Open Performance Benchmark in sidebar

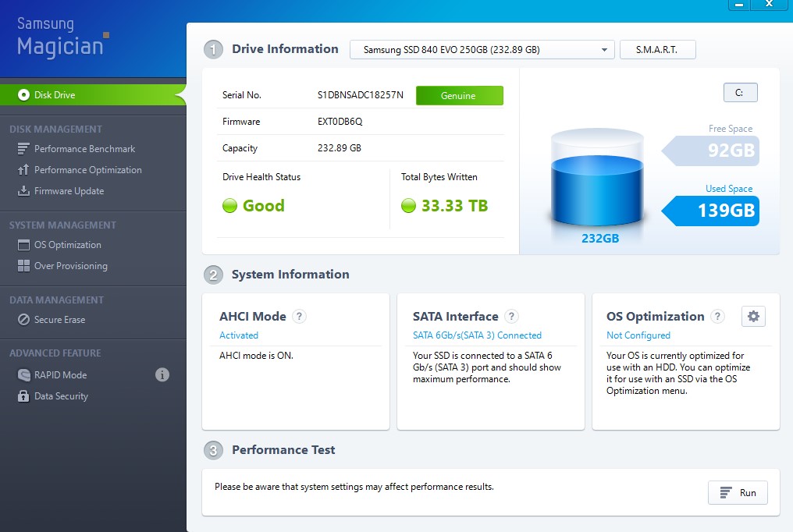[x=84, y=149]
